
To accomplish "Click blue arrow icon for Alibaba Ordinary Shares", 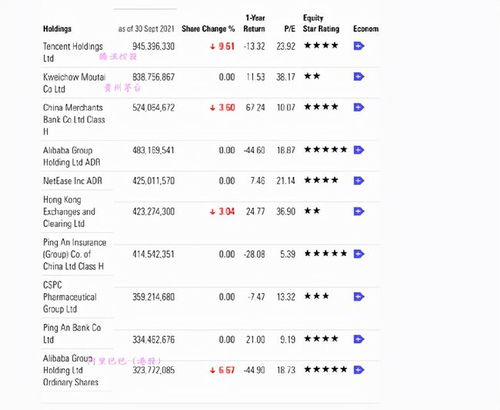I will [359, 370].
